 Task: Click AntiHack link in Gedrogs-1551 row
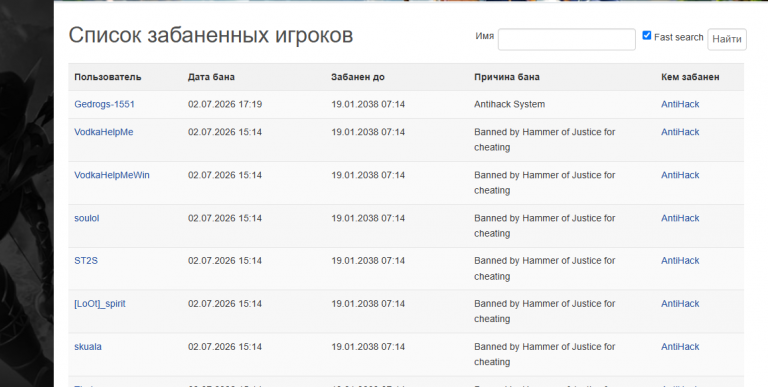point(680,104)
